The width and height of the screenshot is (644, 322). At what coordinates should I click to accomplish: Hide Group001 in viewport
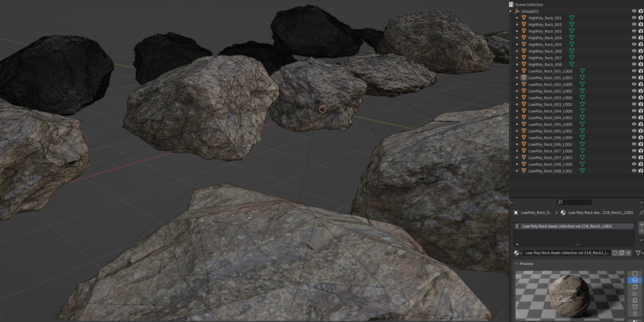(634, 11)
